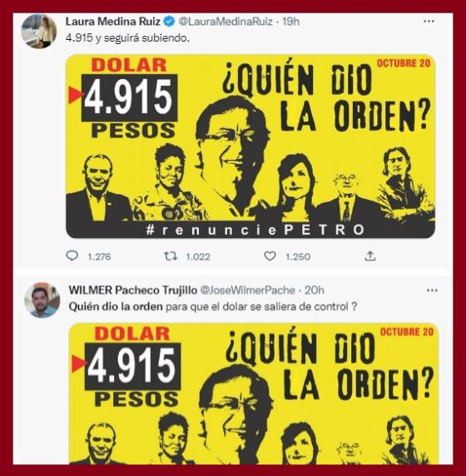Open the more options menu on Wilmer's tweet
Screen dimensions: 466x476
(432, 290)
